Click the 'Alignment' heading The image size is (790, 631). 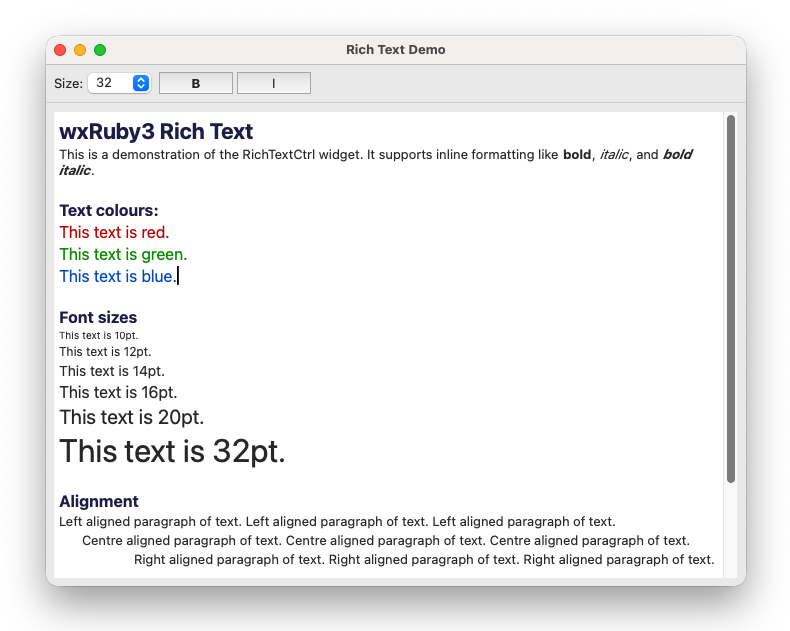(x=99, y=502)
